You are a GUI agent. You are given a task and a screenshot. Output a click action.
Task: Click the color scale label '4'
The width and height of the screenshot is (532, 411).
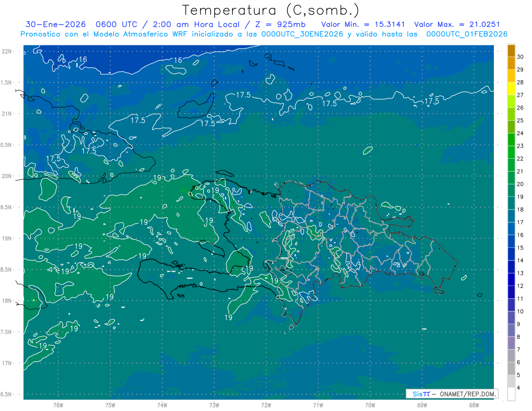(x=520, y=388)
